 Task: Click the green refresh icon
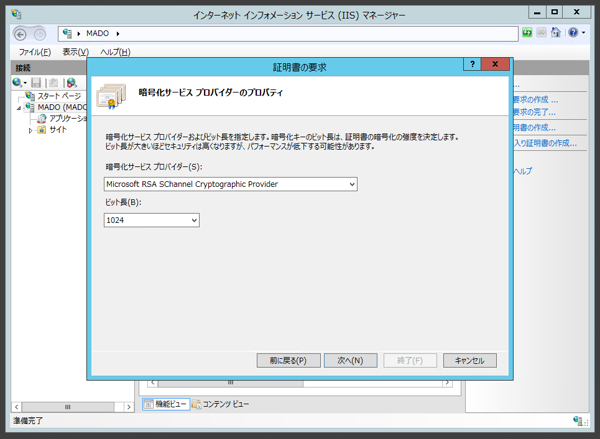[527, 33]
